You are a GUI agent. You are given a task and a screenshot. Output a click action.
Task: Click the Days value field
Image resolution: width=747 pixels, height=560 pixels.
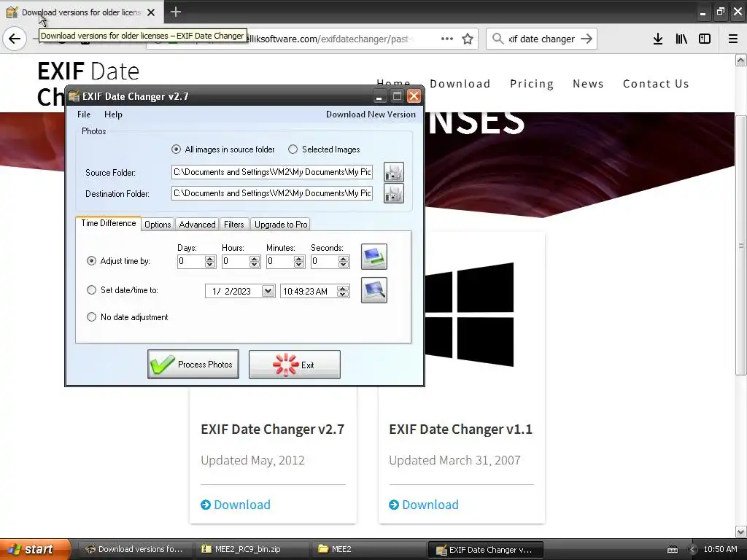pyautogui.click(x=191, y=262)
